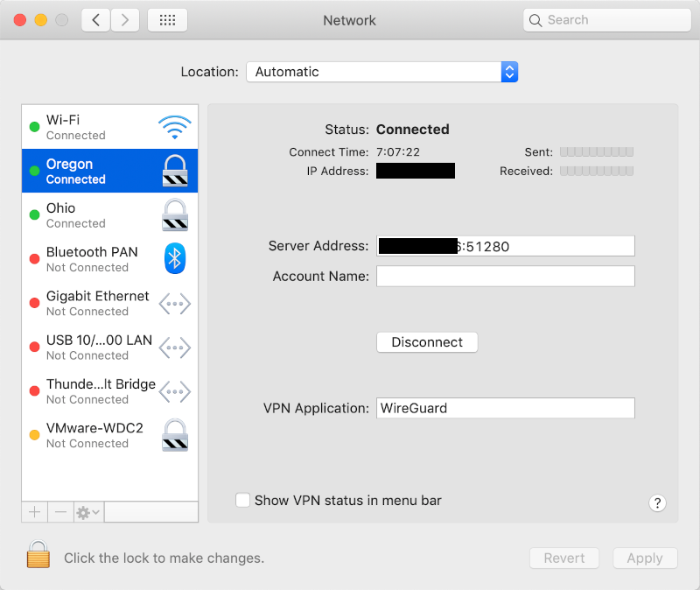Click the Received traffic meter
Screen dimensions: 700x590
(x=597, y=171)
